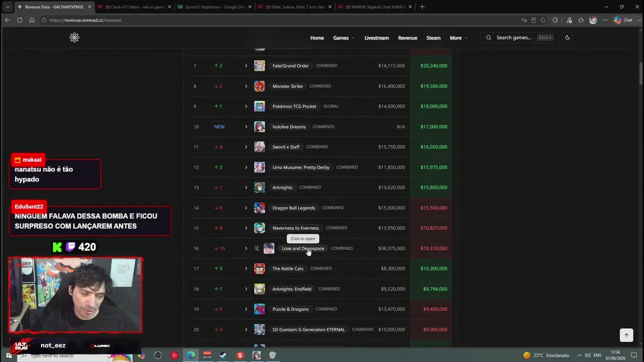Expand the Dragon Ball Legends row
Image resolution: width=644 pixels, height=362 pixels.
[246, 208]
